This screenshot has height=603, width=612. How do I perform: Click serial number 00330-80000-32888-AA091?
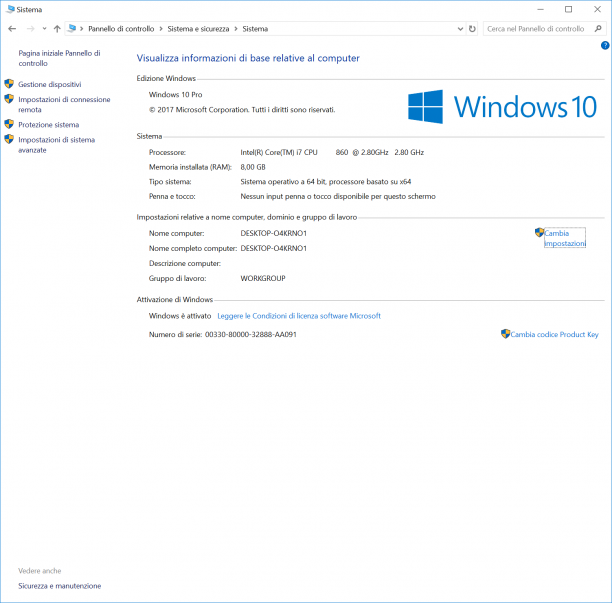tap(251, 334)
